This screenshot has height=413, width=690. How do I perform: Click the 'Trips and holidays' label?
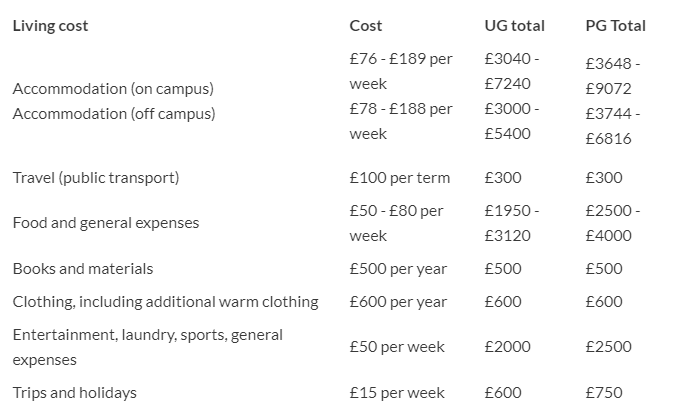pos(74,393)
